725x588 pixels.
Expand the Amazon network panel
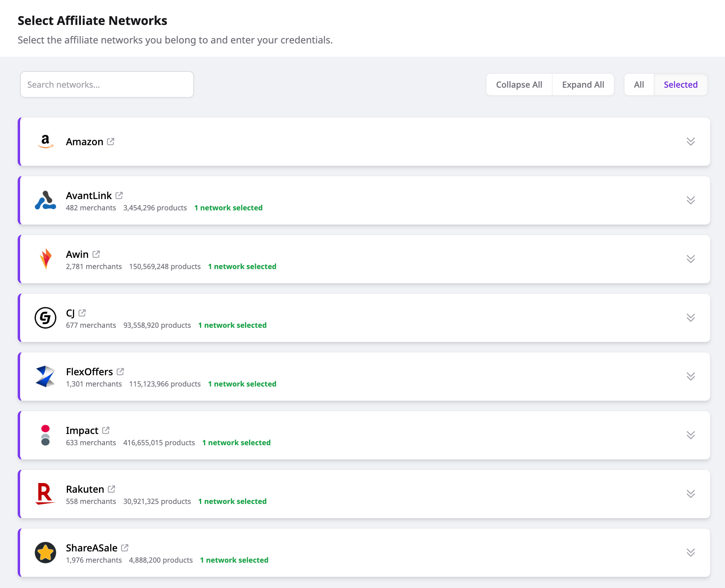tap(691, 142)
